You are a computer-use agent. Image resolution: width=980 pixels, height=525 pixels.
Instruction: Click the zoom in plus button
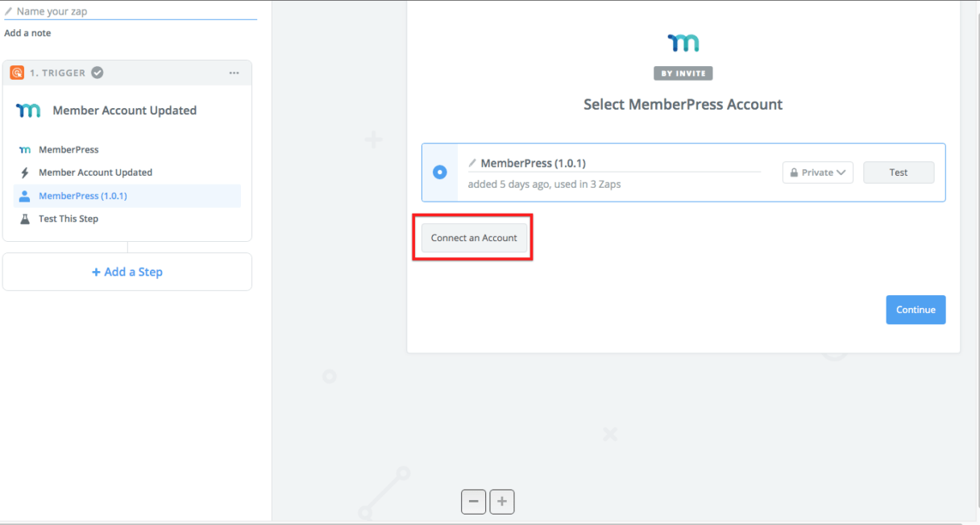pyautogui.click(x=502, y=502)
